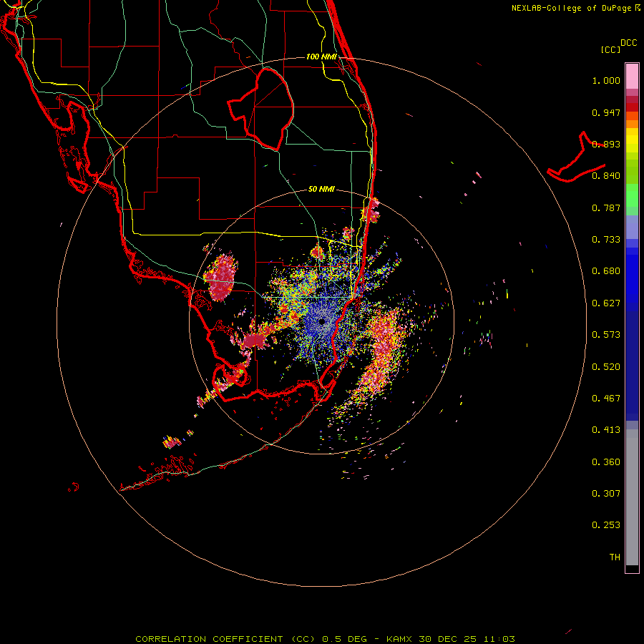The width and height of the screenshot is (644, 644).
Task: Select the 0.787 scale value
Action: 606,208
